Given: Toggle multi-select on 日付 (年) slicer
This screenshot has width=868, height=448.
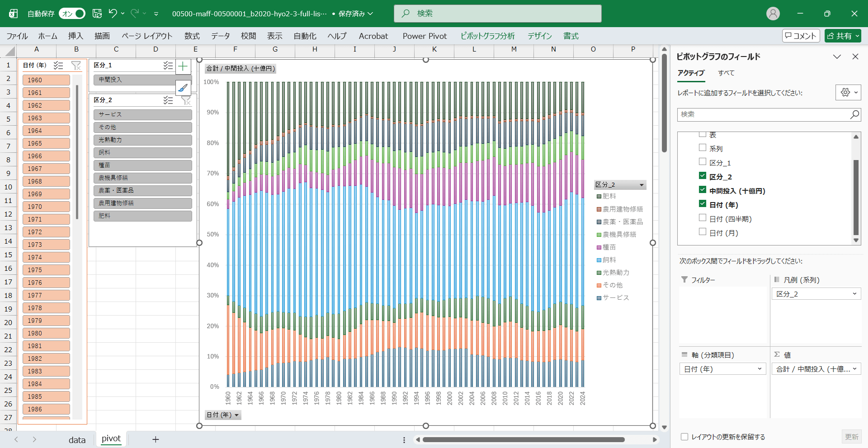Looking at the screenshot, I should coord(58,66).
